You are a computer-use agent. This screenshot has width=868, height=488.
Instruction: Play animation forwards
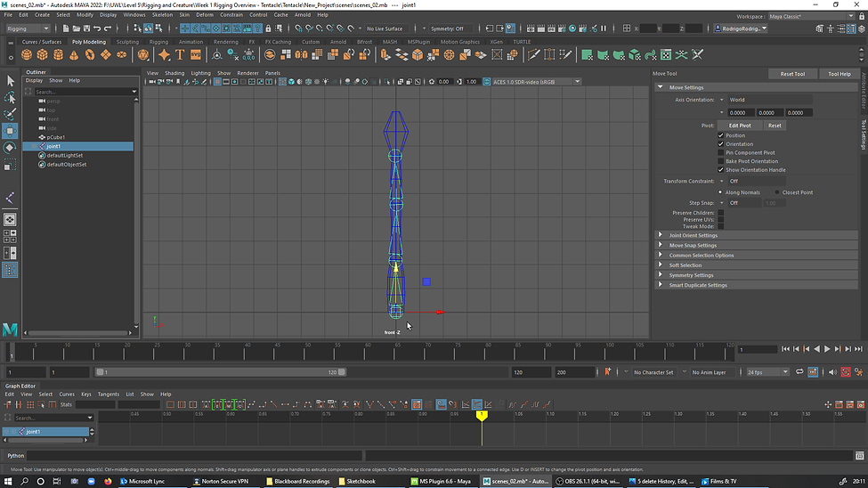[x=827, y=349]
